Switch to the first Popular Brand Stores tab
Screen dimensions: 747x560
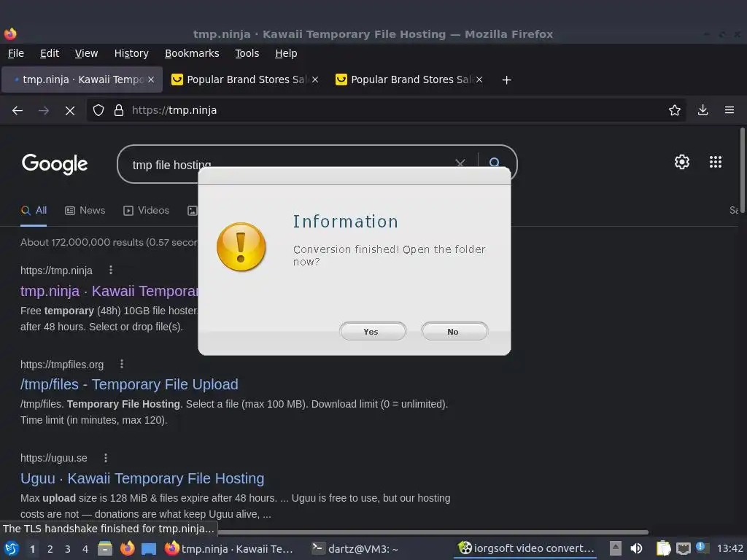click(244, 79)
